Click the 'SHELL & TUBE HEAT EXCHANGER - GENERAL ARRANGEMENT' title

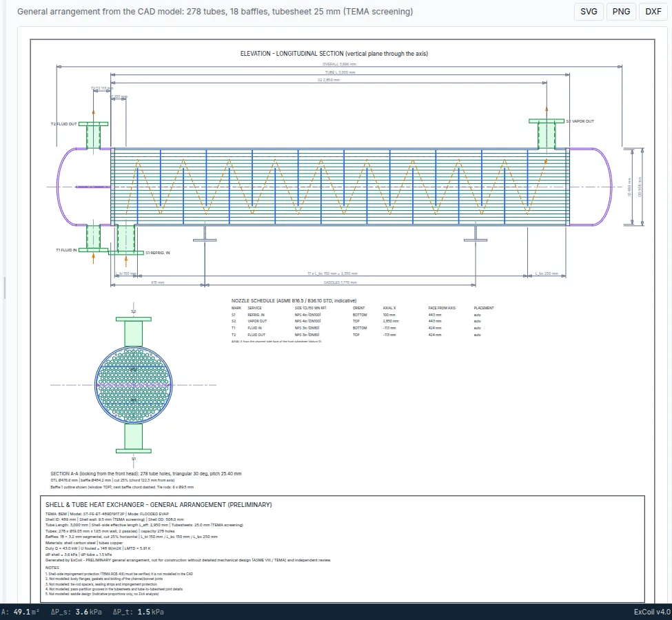pos(159,505)
